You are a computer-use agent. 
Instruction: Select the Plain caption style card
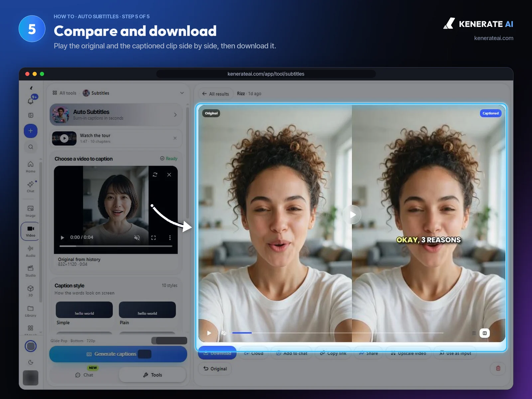point(147,310)
